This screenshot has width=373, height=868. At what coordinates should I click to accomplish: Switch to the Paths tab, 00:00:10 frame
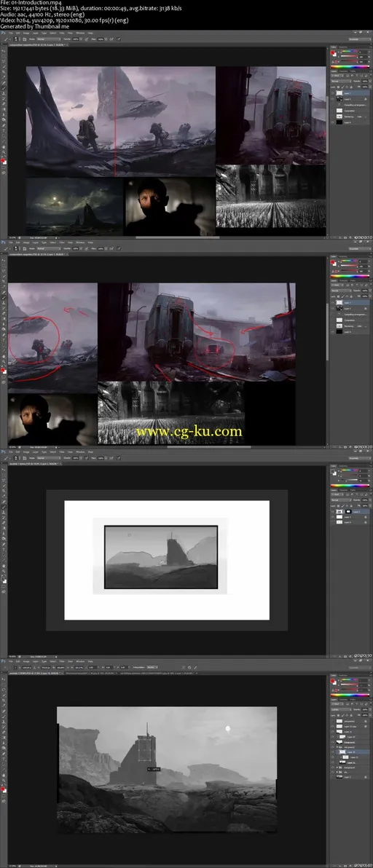(353, 71)
